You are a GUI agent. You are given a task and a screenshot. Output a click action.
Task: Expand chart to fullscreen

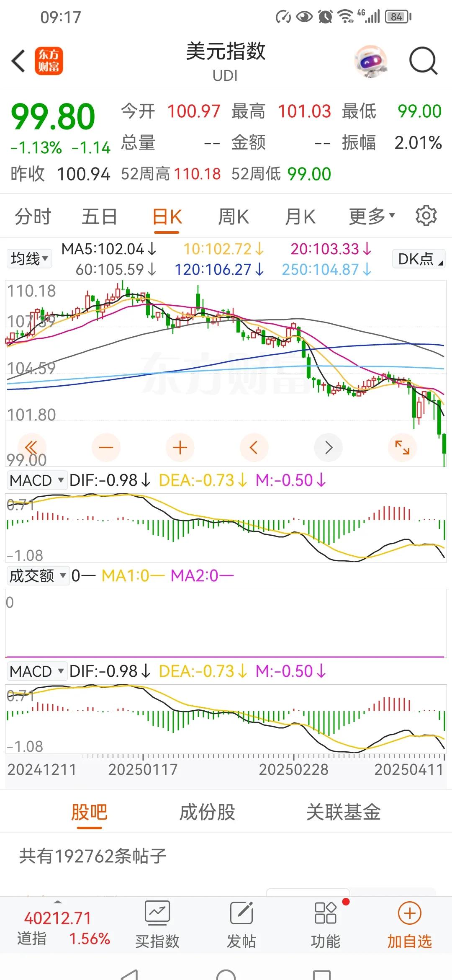pyautogui.click(x=402, y=447)
